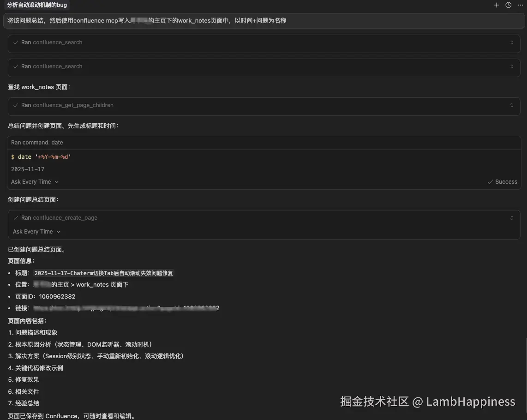
Task: Click checkmark icon of second confluence_search
Action: pos(16,66)
